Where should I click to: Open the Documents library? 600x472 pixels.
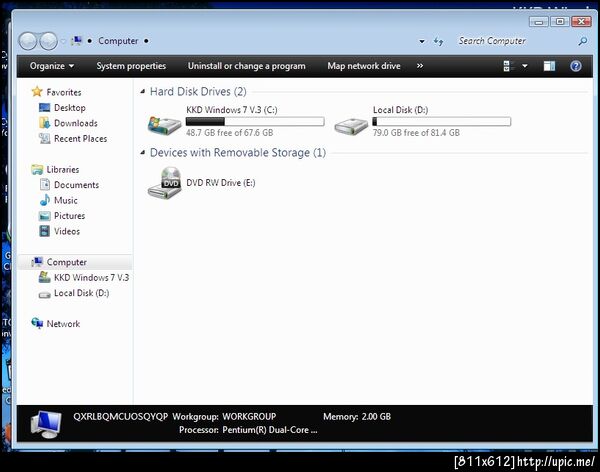click(x=77, y=185)
